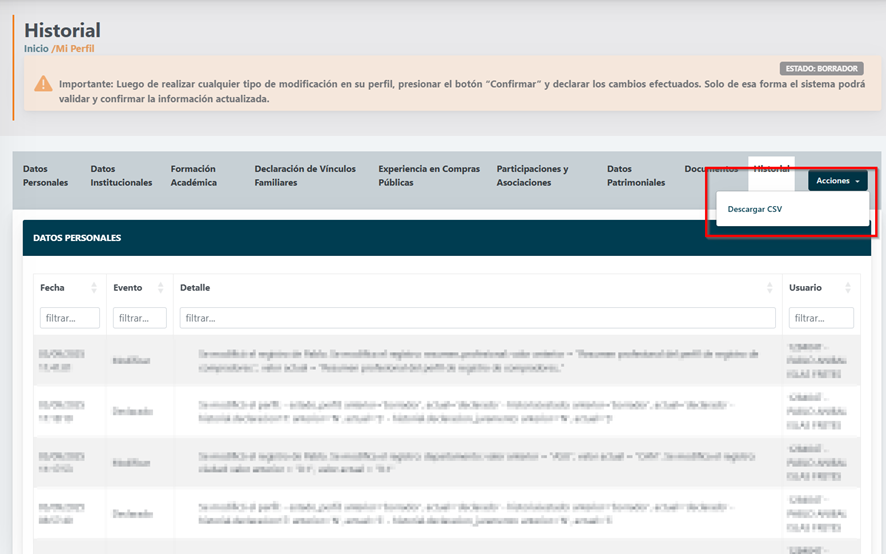The height and width of the screenshot is (554, 886).
Task: Open the Experiencia en Compras Públicas tab
Action: coord(429,176)
